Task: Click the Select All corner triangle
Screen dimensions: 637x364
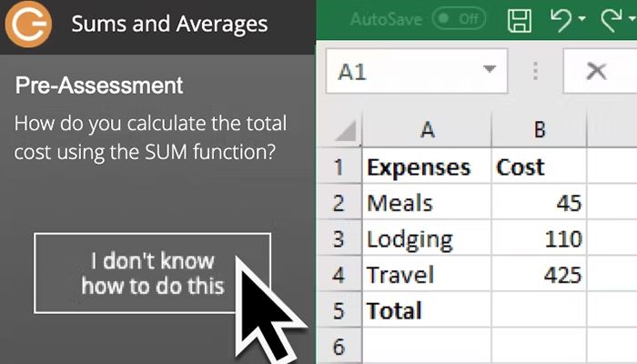Action: [x=346, y=130]
